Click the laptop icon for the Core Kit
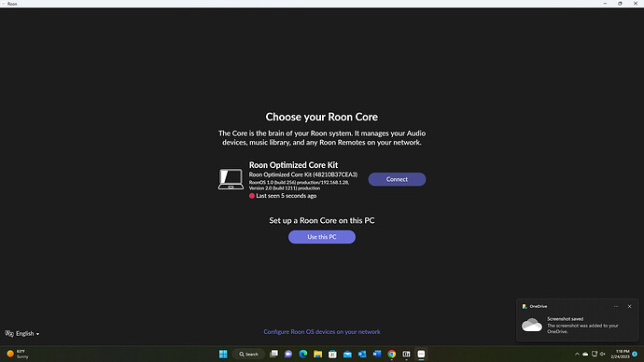Screen dimensions: 644x362 (231, 179)
